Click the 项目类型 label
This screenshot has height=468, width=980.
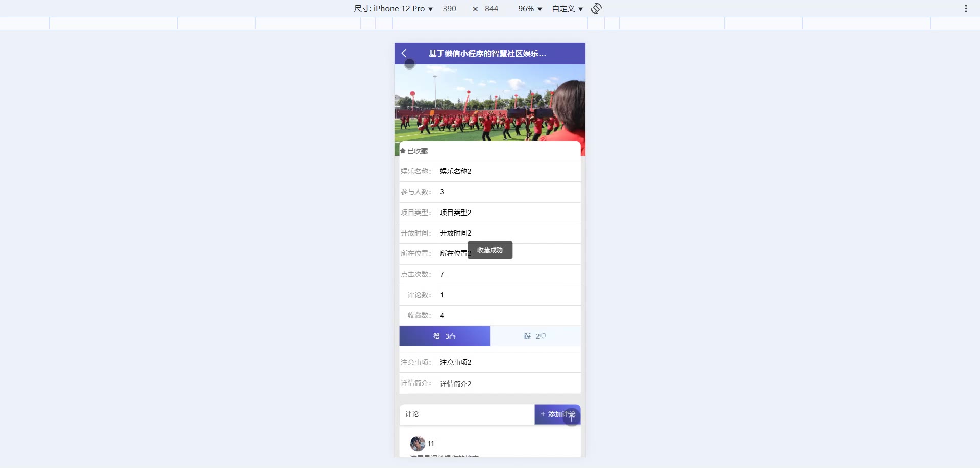point(415,213)
